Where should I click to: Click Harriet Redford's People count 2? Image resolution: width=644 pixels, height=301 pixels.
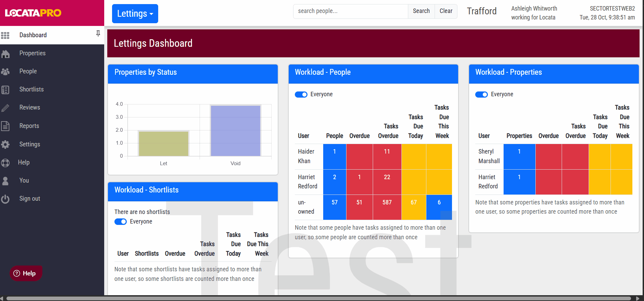tap(334, 182)
